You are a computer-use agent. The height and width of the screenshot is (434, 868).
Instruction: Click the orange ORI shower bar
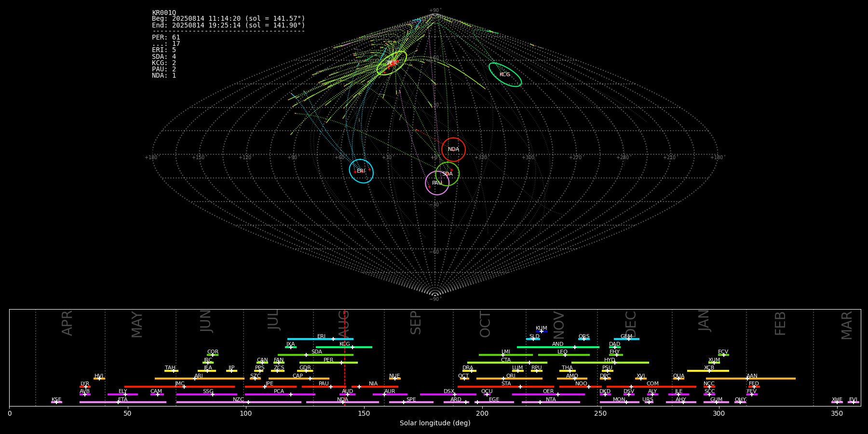509,379
